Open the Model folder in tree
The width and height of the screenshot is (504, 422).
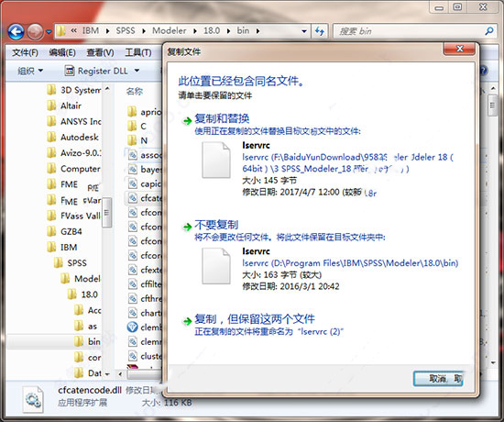(81, 279)
